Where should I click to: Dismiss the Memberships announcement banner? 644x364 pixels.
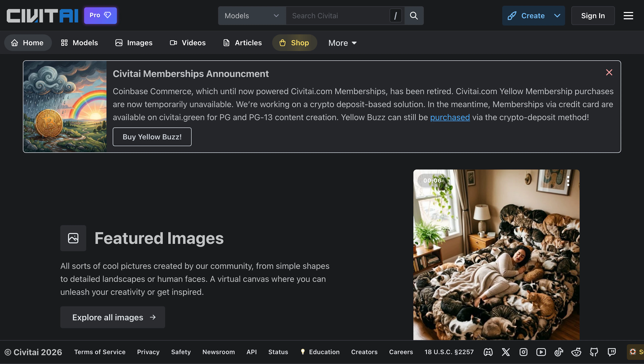(609, 72)
